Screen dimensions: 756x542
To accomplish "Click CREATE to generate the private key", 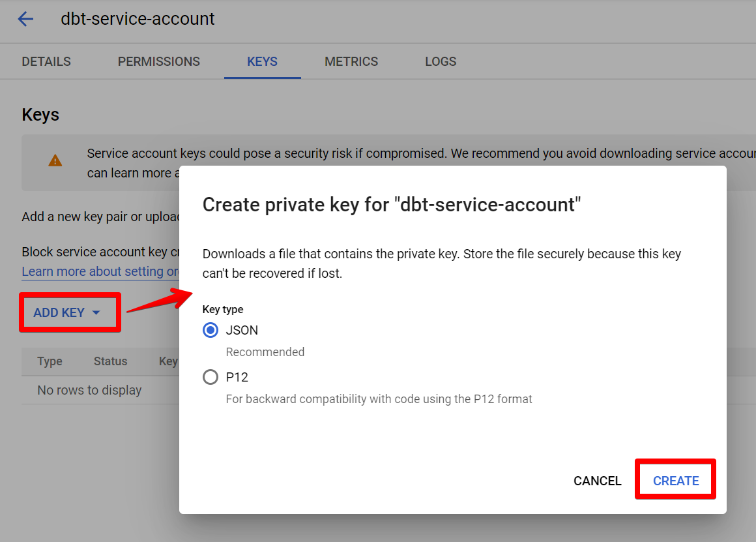I will click(x=676, y=481).
